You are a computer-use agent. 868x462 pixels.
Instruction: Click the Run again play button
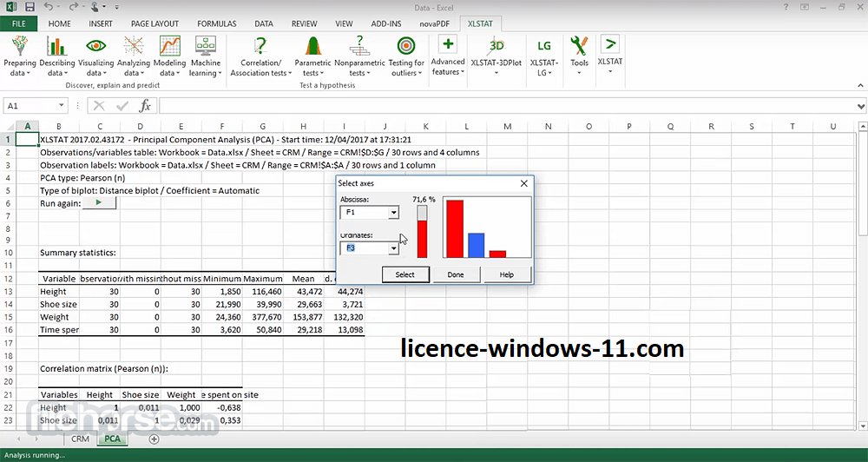[98, 203]
